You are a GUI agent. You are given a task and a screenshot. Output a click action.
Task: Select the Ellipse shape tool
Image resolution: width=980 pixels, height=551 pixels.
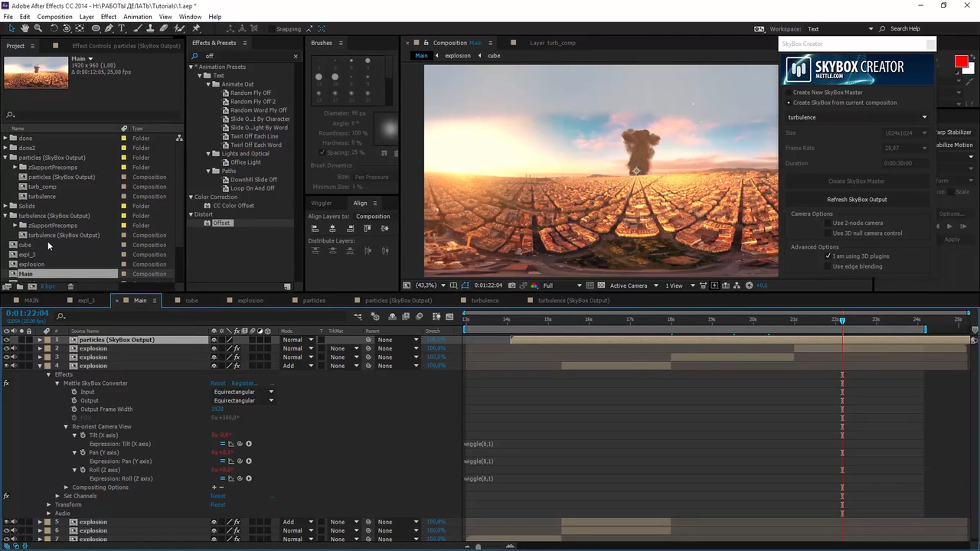pyautogui.click(x=96, y=28)
